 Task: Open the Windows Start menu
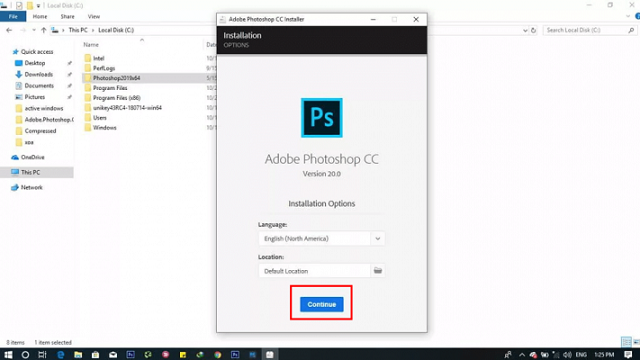[8, 355]
